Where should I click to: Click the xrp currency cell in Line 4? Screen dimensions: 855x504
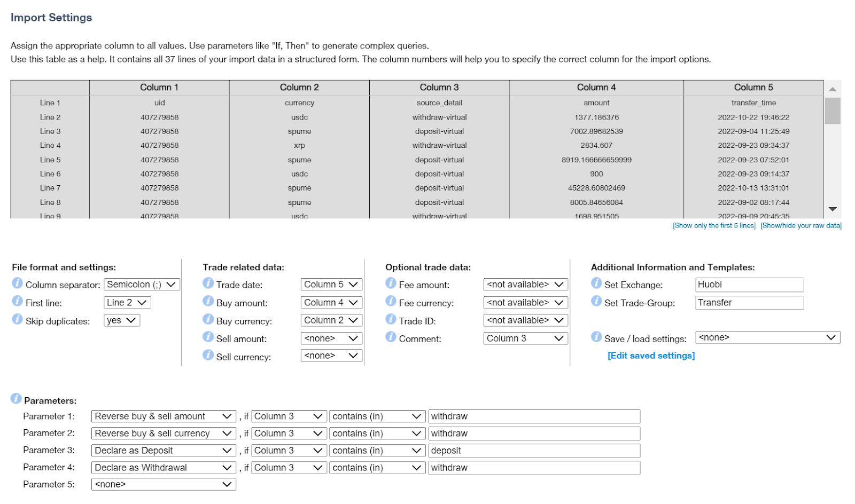point(299,145)
